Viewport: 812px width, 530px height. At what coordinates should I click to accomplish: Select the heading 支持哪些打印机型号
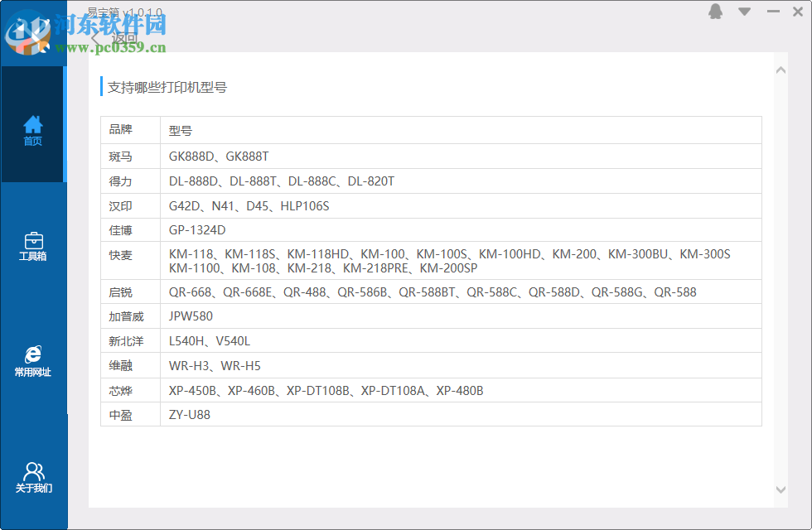(167, 88)
